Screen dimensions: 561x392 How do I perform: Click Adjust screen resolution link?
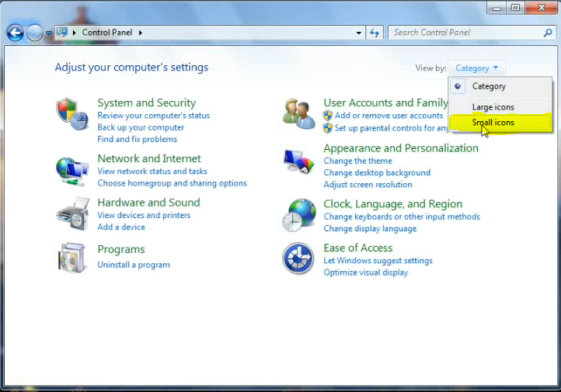point(368,185)
